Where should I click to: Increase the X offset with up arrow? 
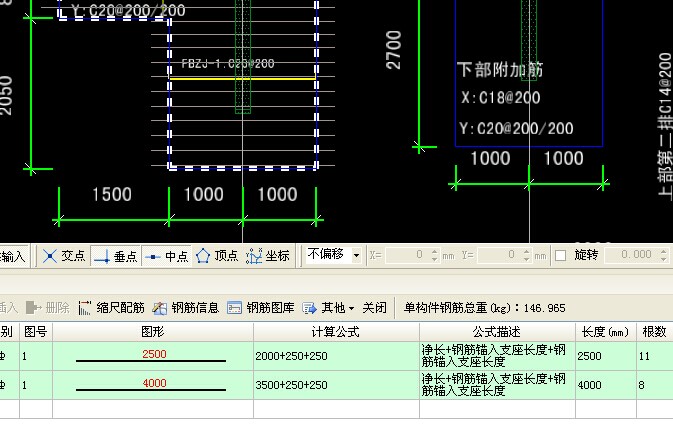point(434,251)
